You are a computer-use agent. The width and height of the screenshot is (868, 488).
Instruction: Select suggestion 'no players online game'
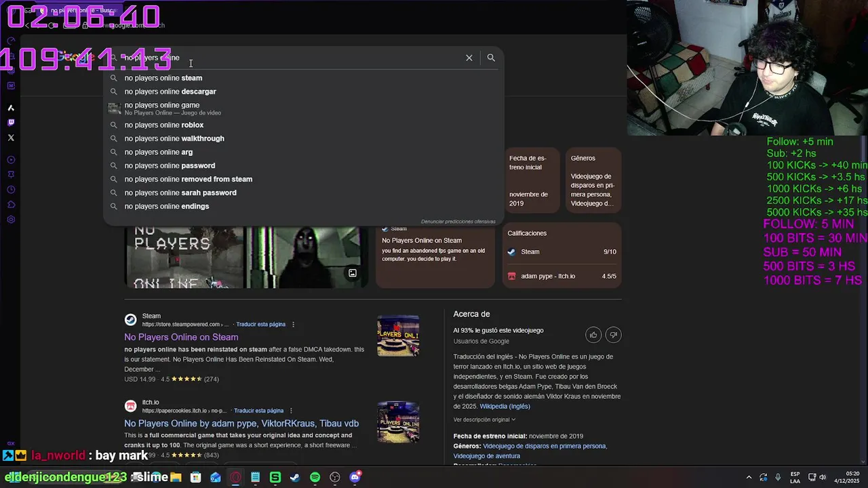point(304,108)
